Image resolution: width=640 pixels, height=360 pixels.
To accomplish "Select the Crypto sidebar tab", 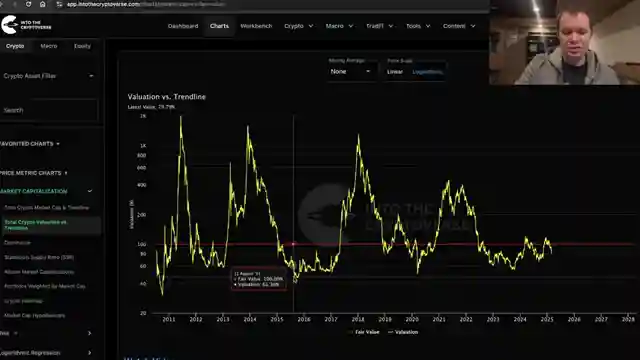I will pyautogui.click(x=15, y=46).
